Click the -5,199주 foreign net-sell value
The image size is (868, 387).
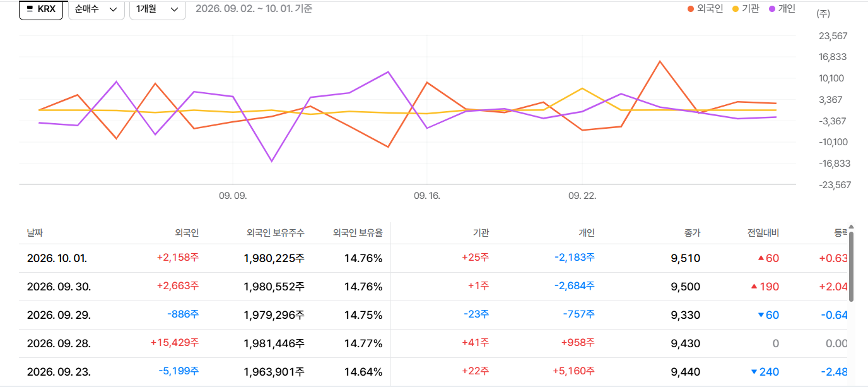179,371
